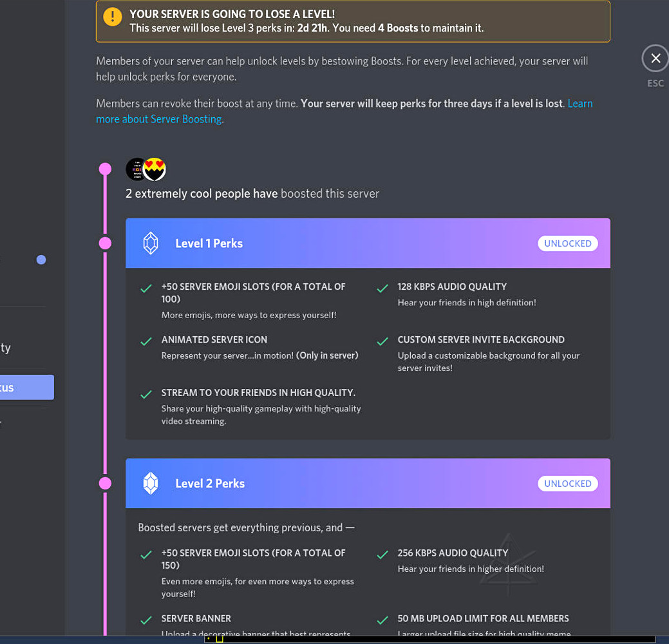Click the heart-eyes emoji booster avatar
The width and height of the screenshot is (669, 644).
(x=155, y=169)
